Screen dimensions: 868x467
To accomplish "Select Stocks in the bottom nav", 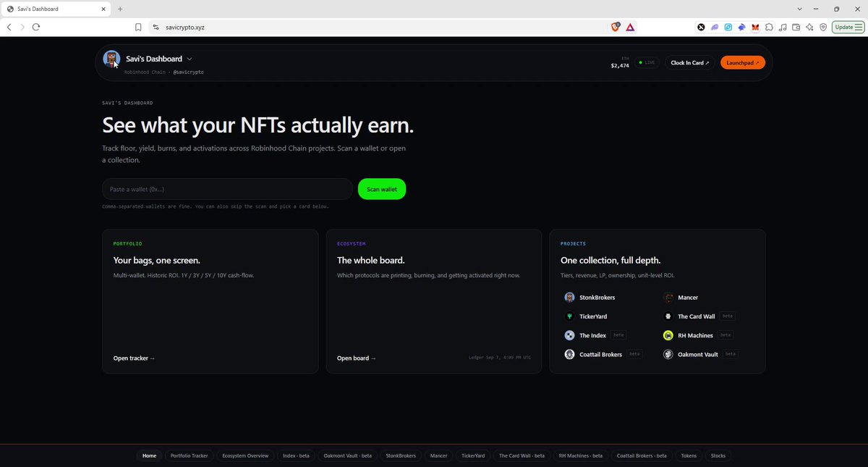I will click(x=718, y=456).
